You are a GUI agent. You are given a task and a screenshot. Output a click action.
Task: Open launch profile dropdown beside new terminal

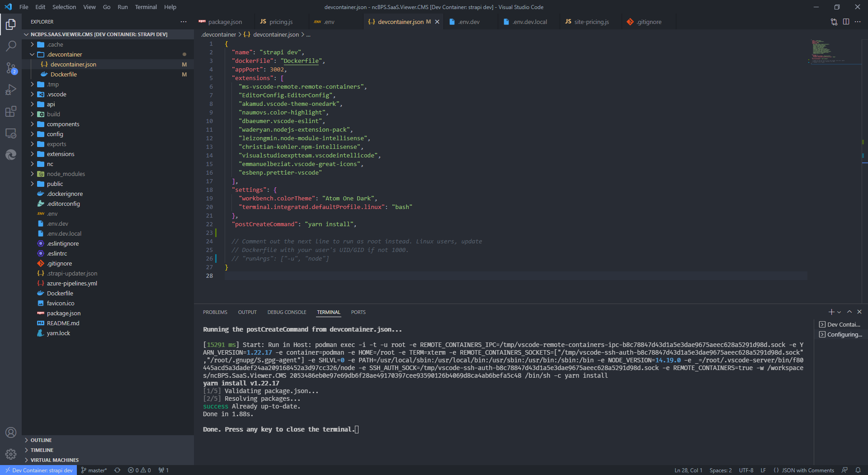point(839,312)
